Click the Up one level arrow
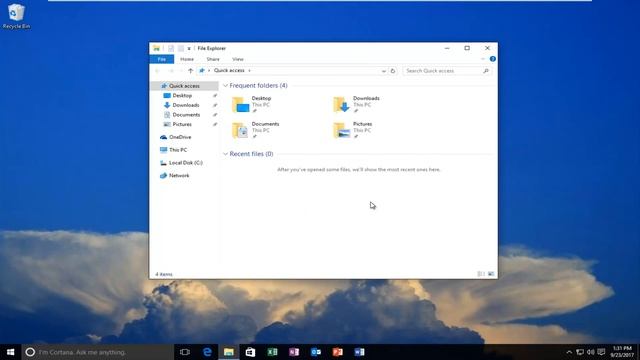Image resolution: width=640 pixels, height=360 pixels. pos(190,71)
